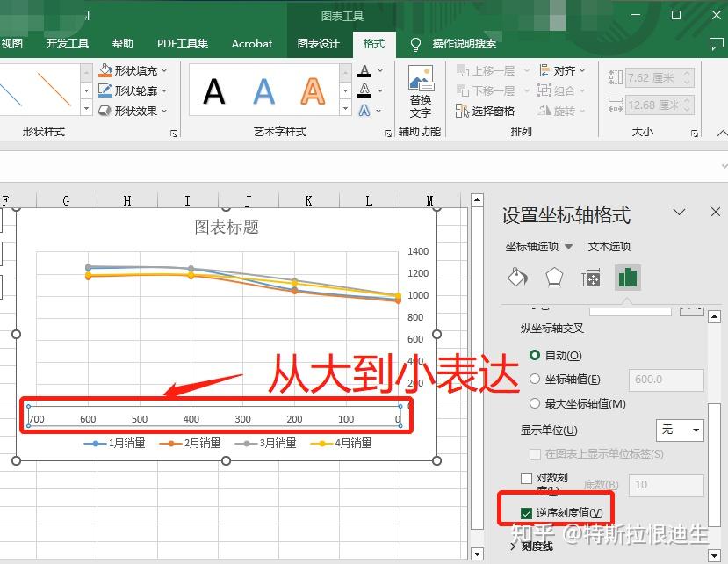Open 上移一层 dropdown arrow
Viewport: 728px width, 564px height.
(x=527, y=70)
